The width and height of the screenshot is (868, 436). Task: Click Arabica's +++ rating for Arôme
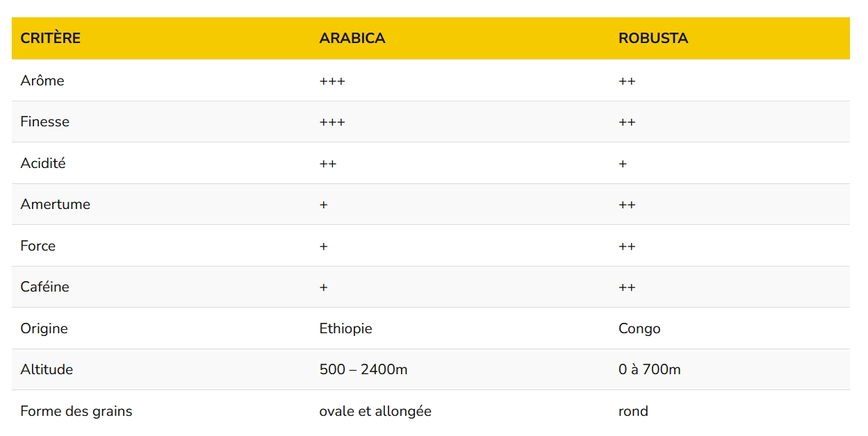coord(332,81)
